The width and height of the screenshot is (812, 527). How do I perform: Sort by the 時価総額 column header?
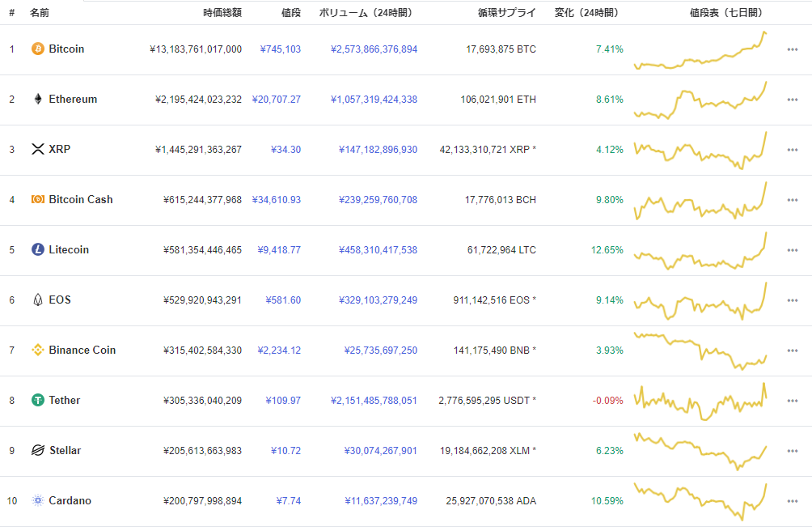222,13
